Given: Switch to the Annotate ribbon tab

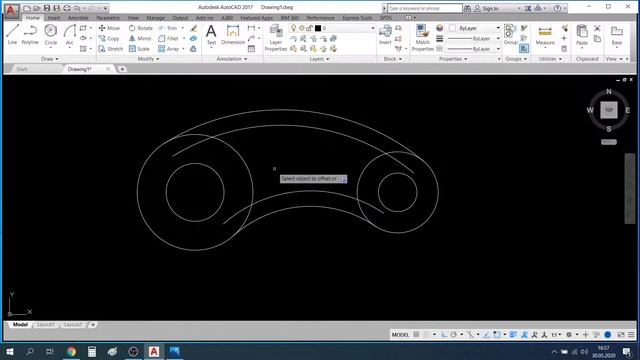Looking at the screenshot, I should pyautogui.click(x=78, y=18).
